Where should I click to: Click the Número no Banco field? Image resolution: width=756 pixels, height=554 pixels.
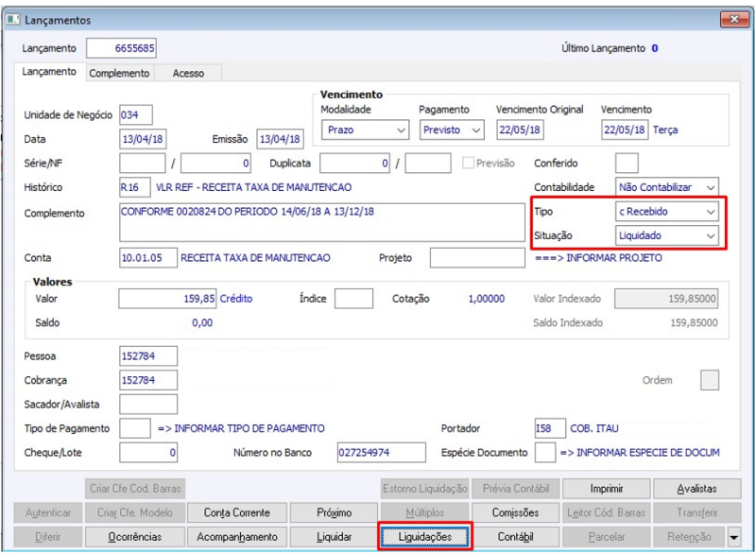pyautogui.click(x=382, y=452)
